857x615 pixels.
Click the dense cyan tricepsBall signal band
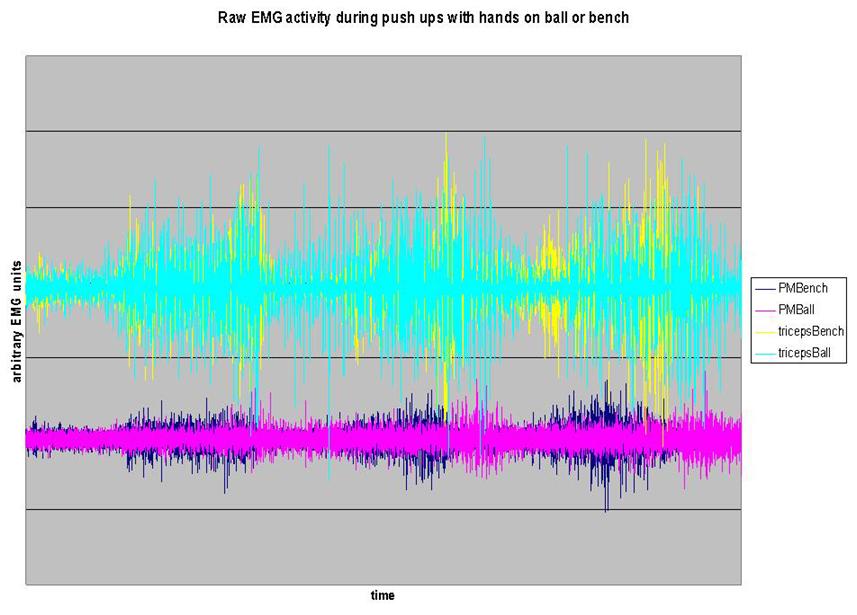300,287
